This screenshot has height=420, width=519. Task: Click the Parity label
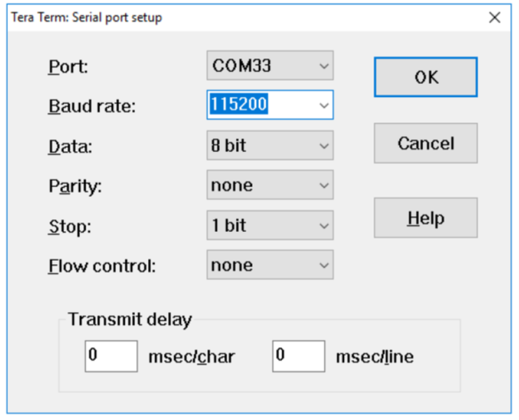(75, 186)
